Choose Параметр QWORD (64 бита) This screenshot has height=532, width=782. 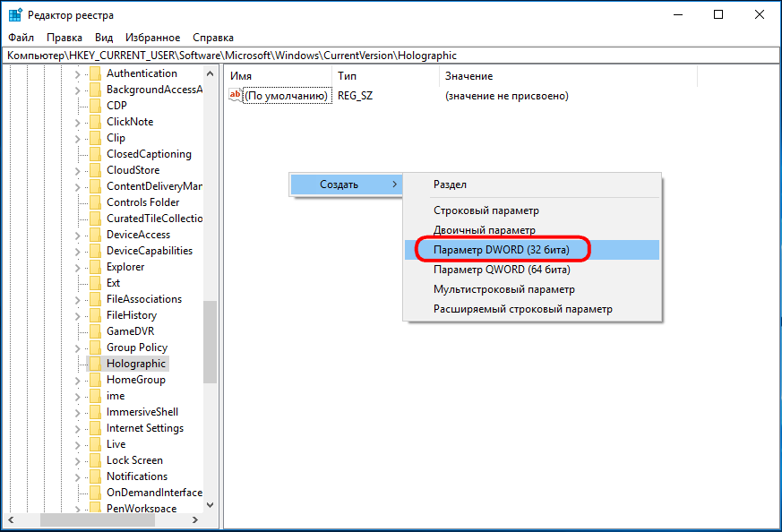[x=532, y=270]
